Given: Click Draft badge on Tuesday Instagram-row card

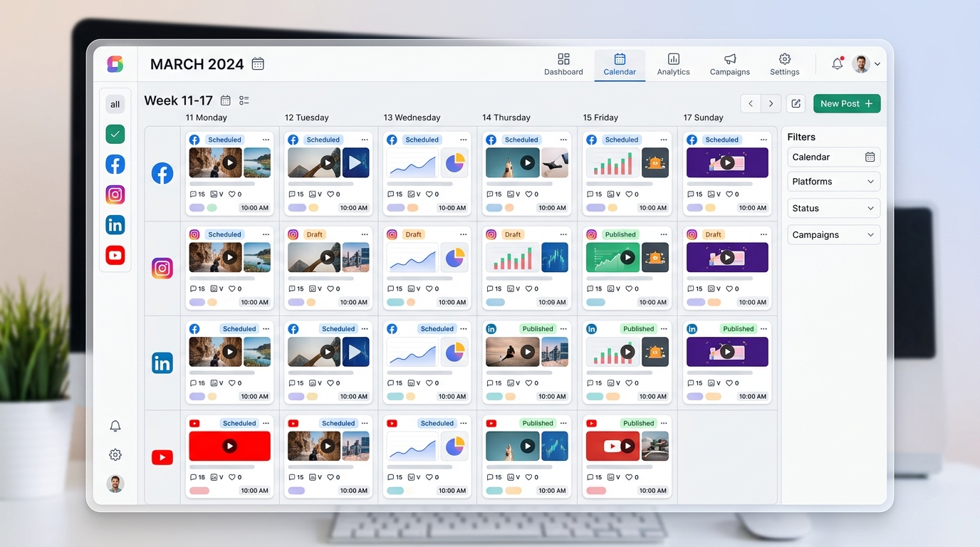Looking at the screenshot, I should pos(314,234).
